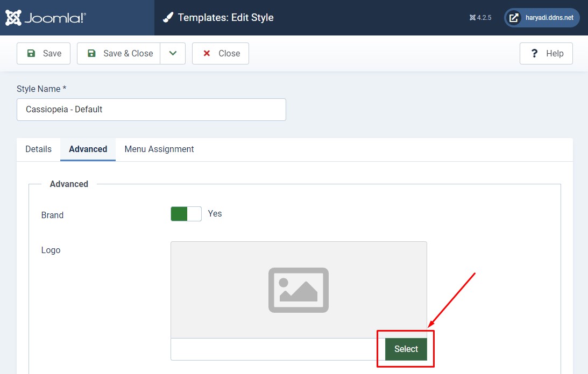Click the Joomla 4.2.5 version indicator
The image size is (588, 374).
click(480, 18)
